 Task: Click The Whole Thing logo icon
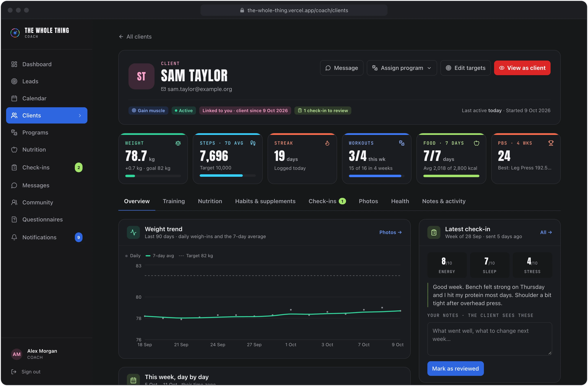[15, 33]
